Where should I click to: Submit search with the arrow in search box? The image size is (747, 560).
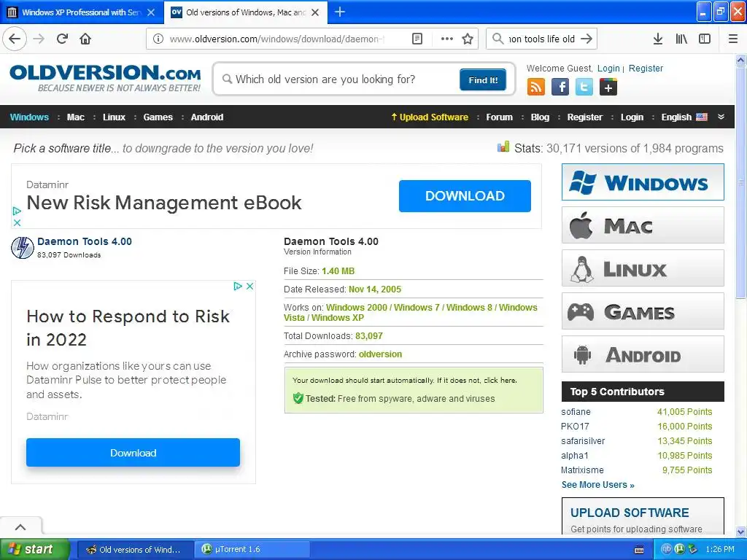tap(587, 39)
